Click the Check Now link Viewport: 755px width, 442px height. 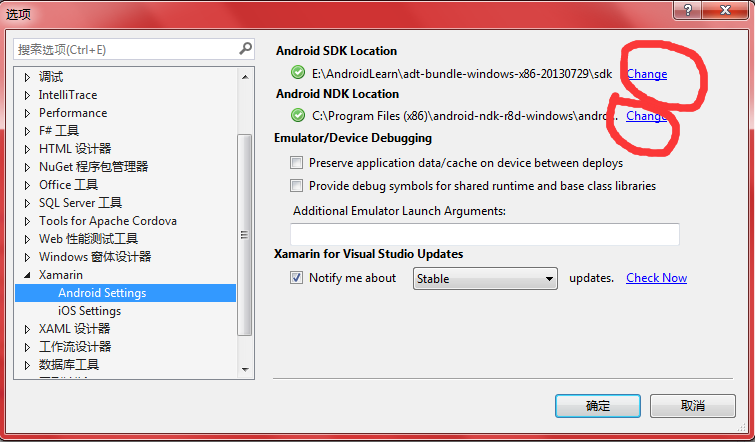[x=656, y=278]
